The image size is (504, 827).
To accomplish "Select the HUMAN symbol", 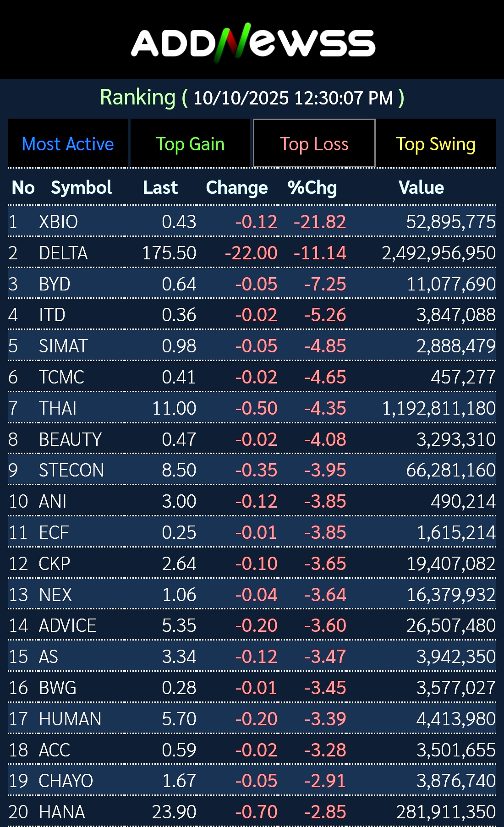I will click(70, 719).
